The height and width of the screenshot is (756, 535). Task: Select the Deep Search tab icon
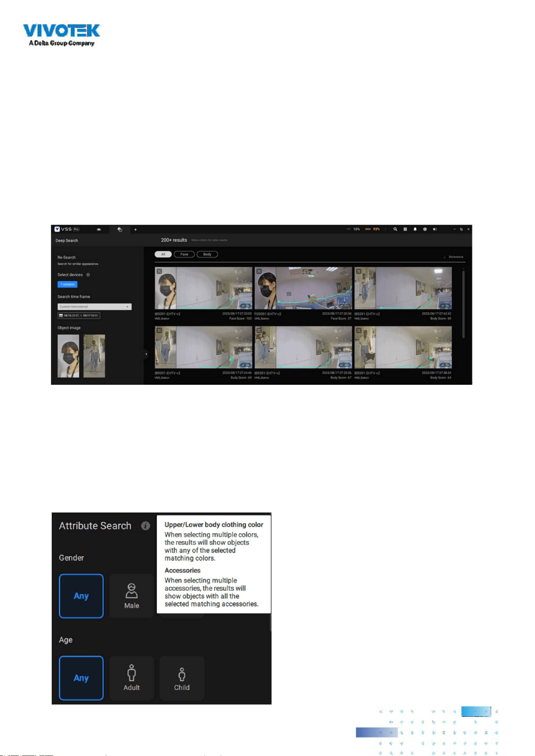click(120, 229)
